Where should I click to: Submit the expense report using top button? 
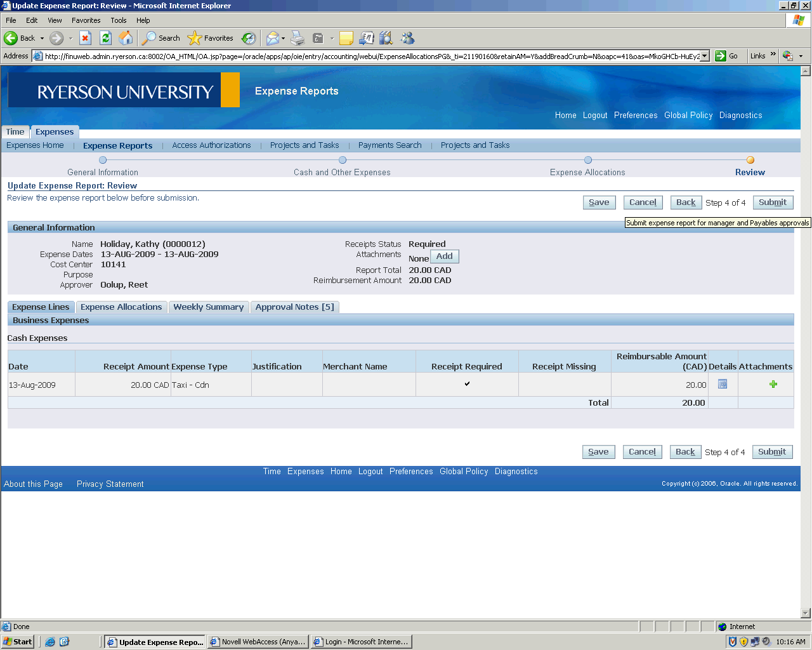pos(772,202)
